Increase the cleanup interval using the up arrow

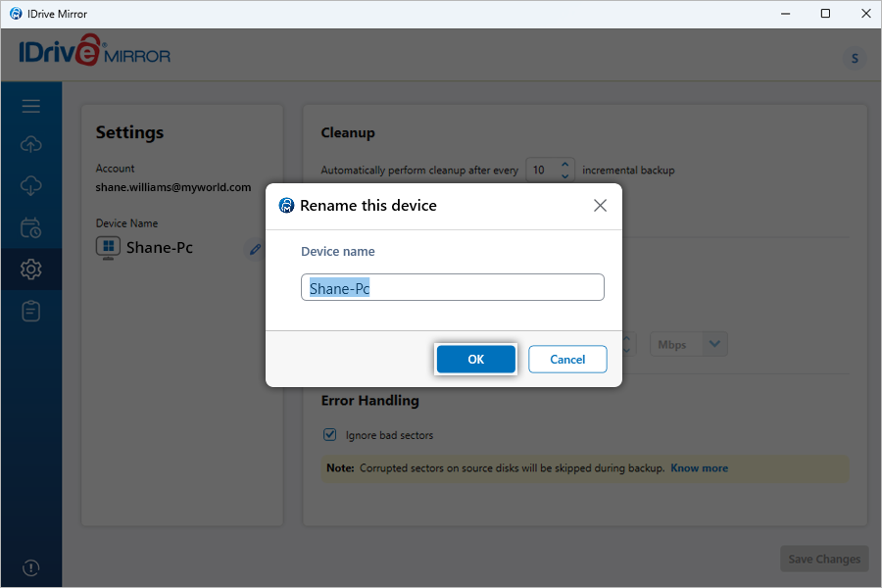point(564,165)
